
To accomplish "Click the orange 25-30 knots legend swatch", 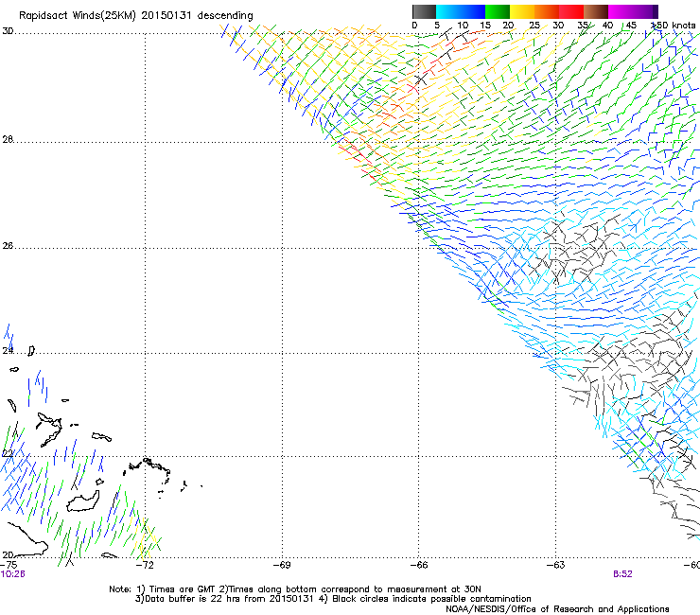I will tap(547, 11).
